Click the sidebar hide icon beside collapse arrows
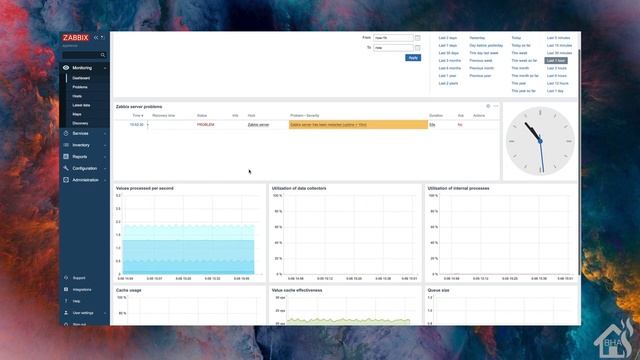Screen dimensions: 640x360 tap(102, 38)
